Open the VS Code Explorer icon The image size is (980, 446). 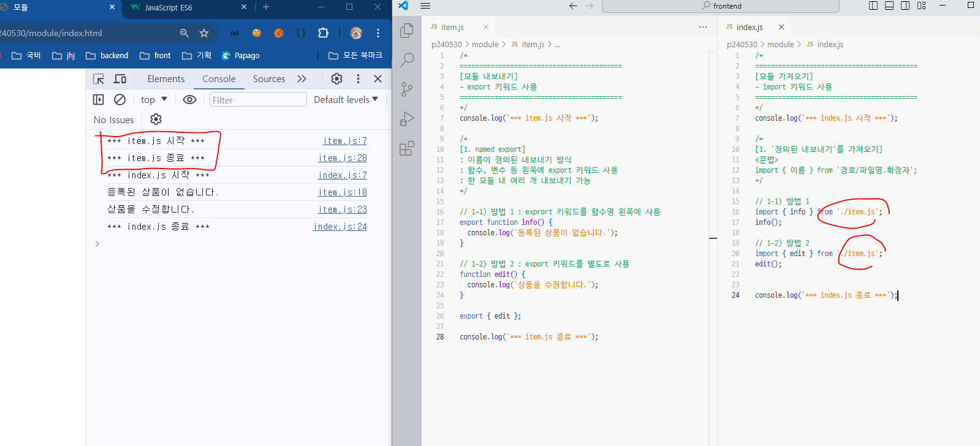[x=407, y=30]
